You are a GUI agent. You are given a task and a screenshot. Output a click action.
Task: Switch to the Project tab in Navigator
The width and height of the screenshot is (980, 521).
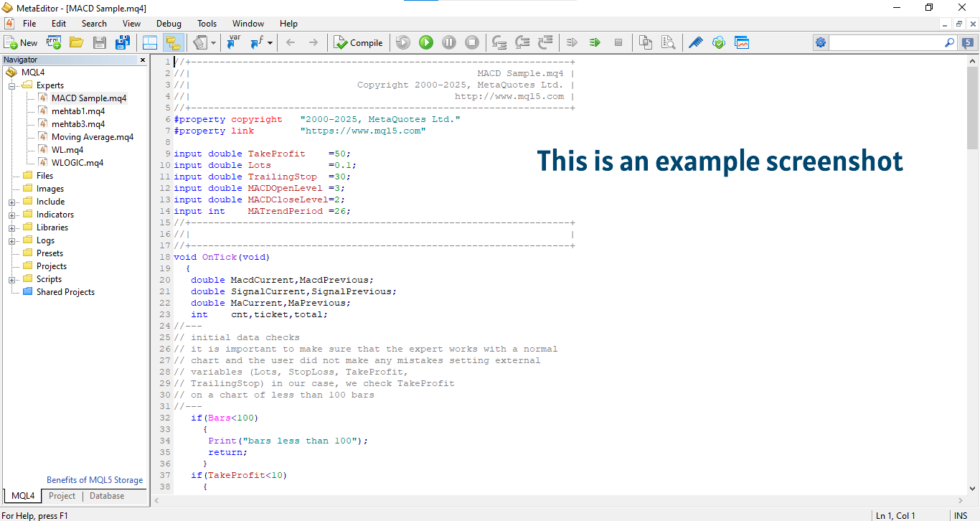pyautogui.click(x=62, y=496)
